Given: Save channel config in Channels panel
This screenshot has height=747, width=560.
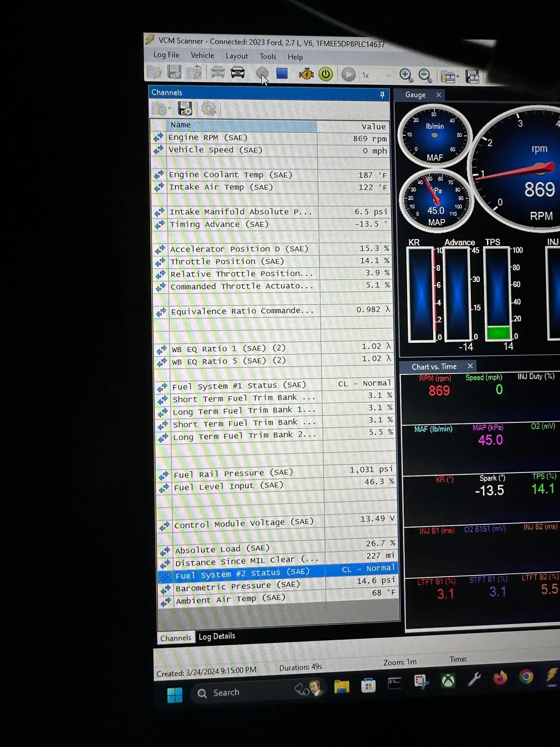Looking at the screenshot, I should click(x=185, y=109).
